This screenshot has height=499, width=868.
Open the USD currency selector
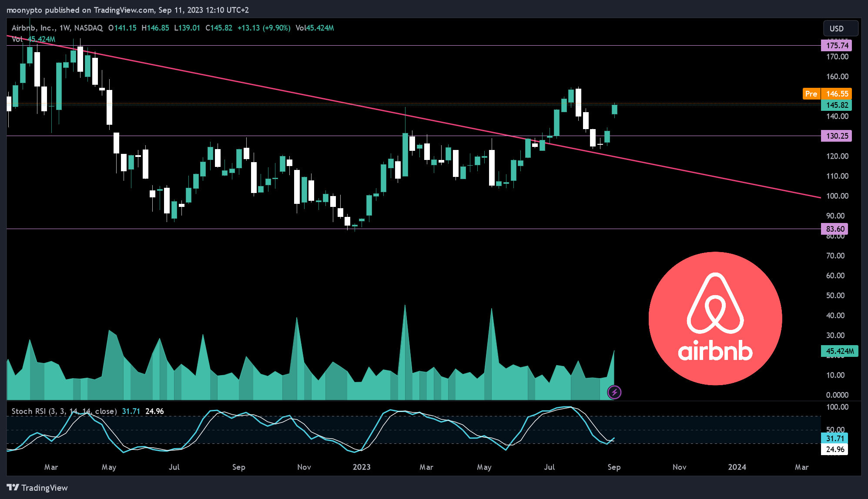[841, 28]
